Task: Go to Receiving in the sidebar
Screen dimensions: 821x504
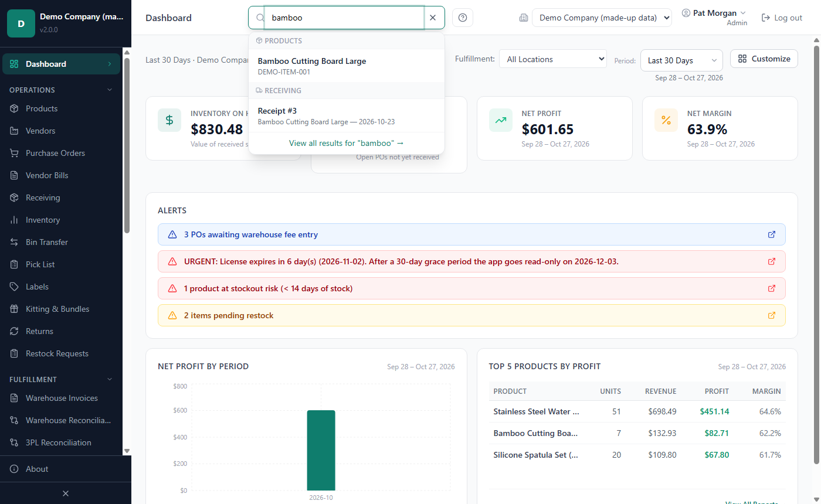Action: [x=62, y=197]
